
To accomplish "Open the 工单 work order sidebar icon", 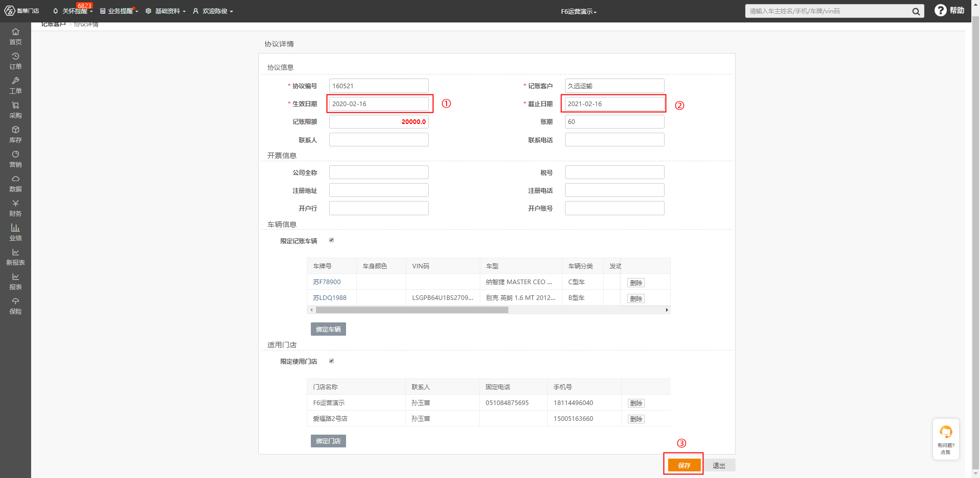I will tap(15, 85).
